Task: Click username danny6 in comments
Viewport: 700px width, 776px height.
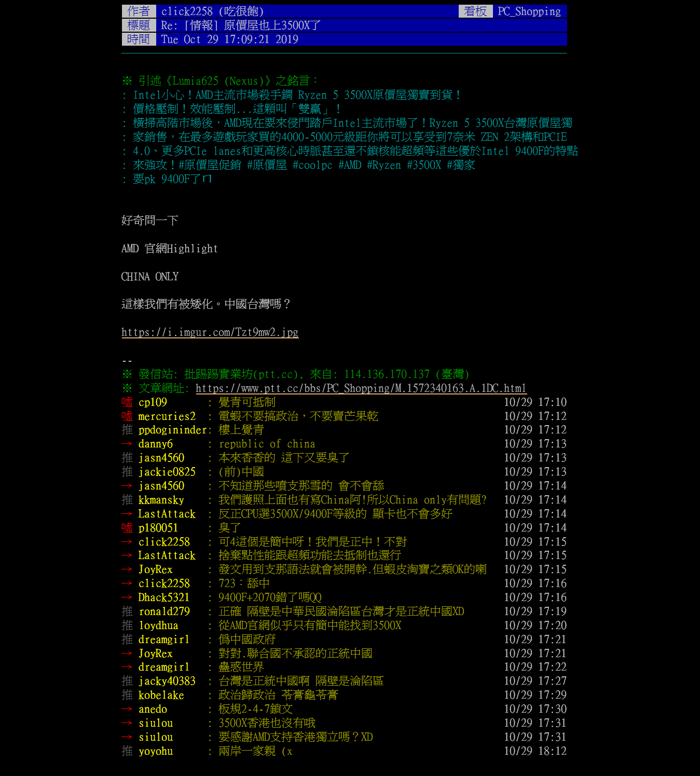Action: (x=155, y=444)
